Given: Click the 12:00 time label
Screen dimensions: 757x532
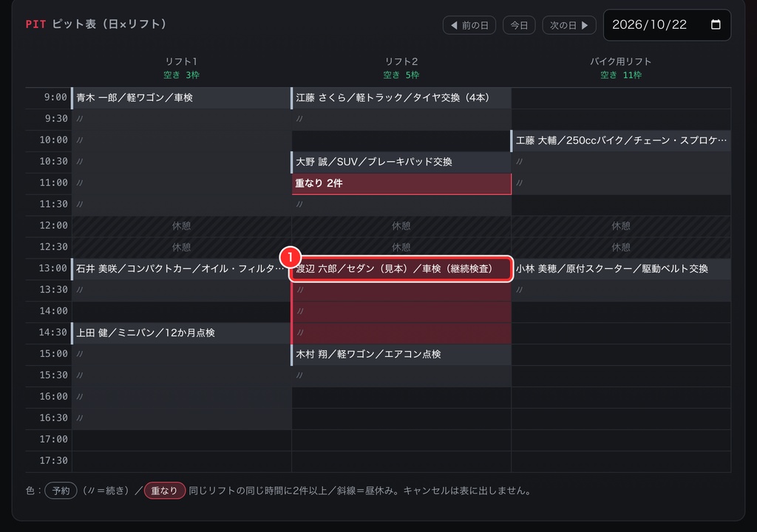Looking at the screenshot, I should 53,225.
